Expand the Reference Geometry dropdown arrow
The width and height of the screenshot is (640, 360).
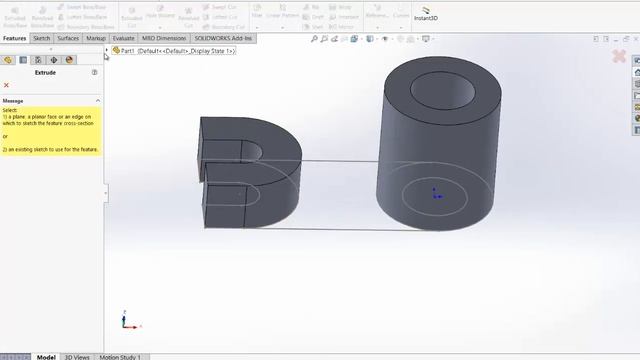pos(377,28)
